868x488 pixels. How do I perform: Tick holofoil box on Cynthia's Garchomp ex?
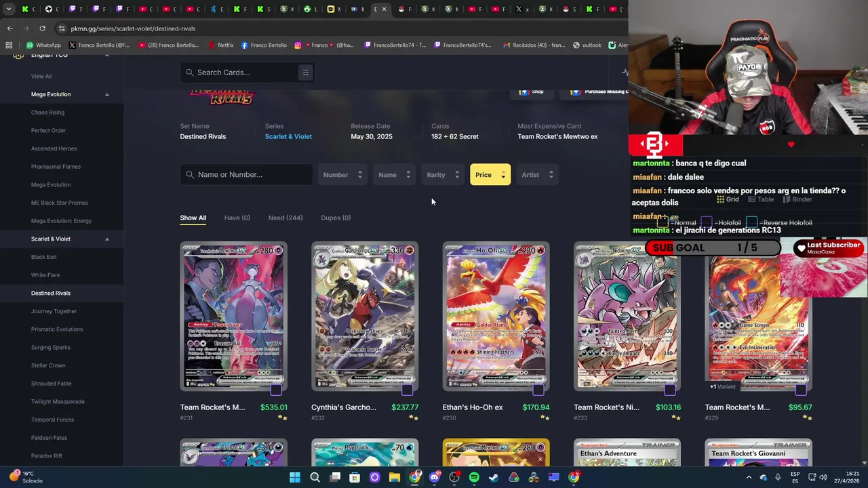coord(407,390)
